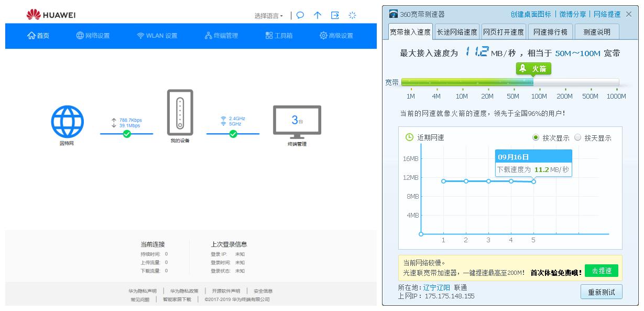Click the 5GHz Wi-Fi signal icon
Viewport: 644px width, 311px height.
pyautogui.click(x=224, y=124)
